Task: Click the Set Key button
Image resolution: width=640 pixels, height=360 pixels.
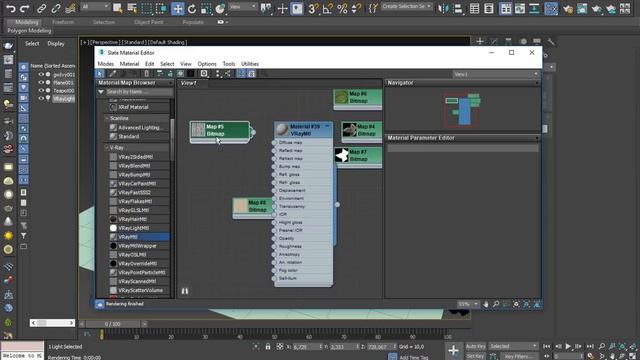Action: pyautogui.click(x=476, y=356)
